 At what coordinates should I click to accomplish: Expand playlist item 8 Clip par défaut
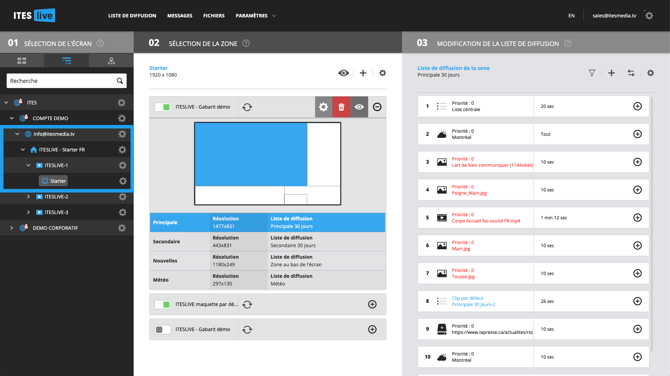click(637, 301)
